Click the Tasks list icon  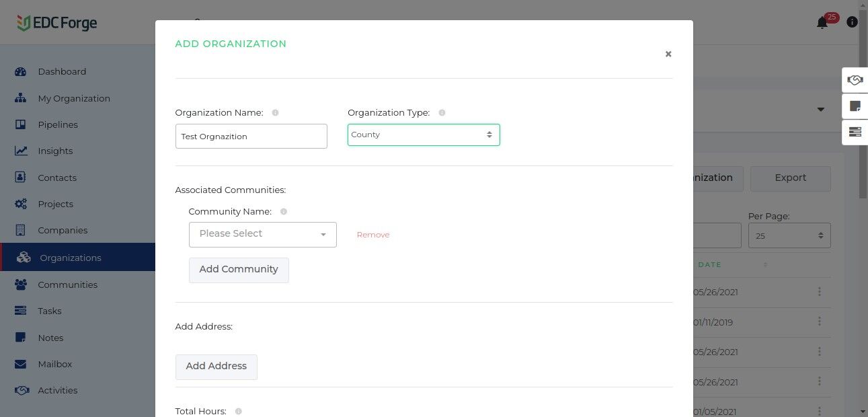coord(20,311)
